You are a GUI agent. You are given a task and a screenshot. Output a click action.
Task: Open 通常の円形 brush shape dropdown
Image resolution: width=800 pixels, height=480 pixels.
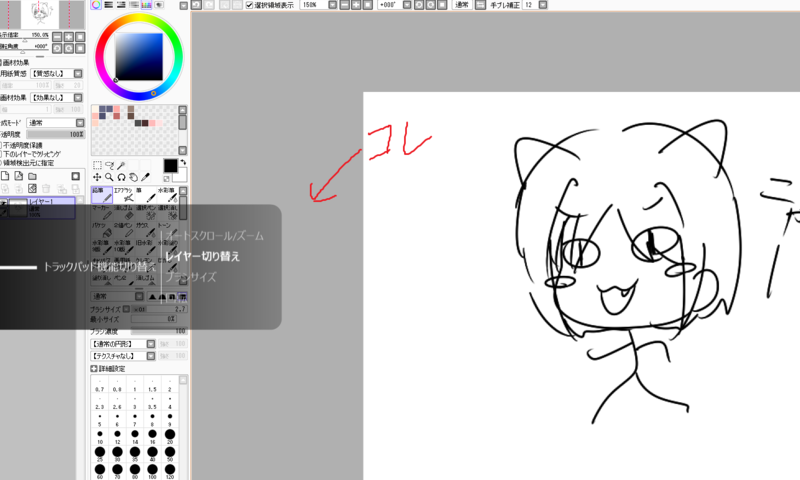click(x=151, y=344)
